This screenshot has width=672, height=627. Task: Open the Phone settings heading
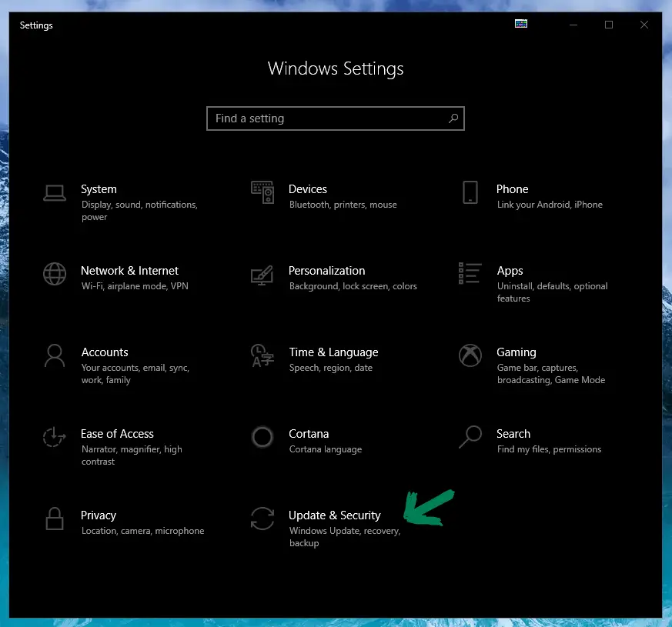click(512, 189)
